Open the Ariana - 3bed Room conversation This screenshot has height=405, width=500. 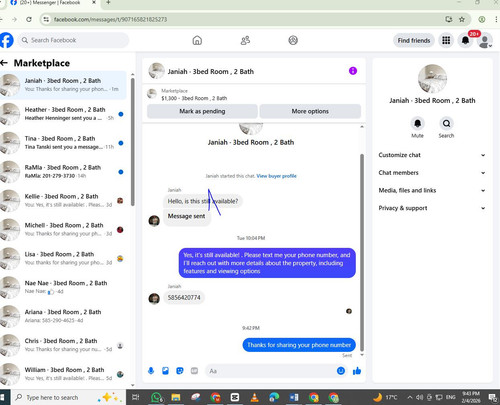[x=63, y=316]
